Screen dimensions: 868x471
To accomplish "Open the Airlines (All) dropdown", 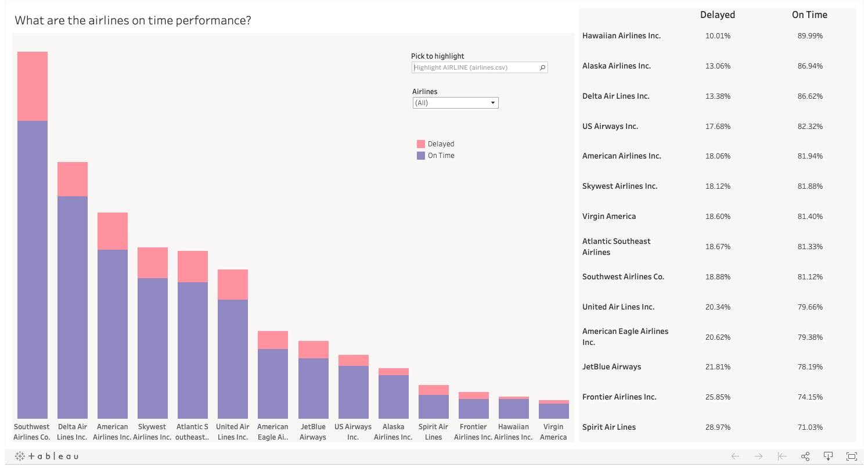I will click(x=455, y=103).
